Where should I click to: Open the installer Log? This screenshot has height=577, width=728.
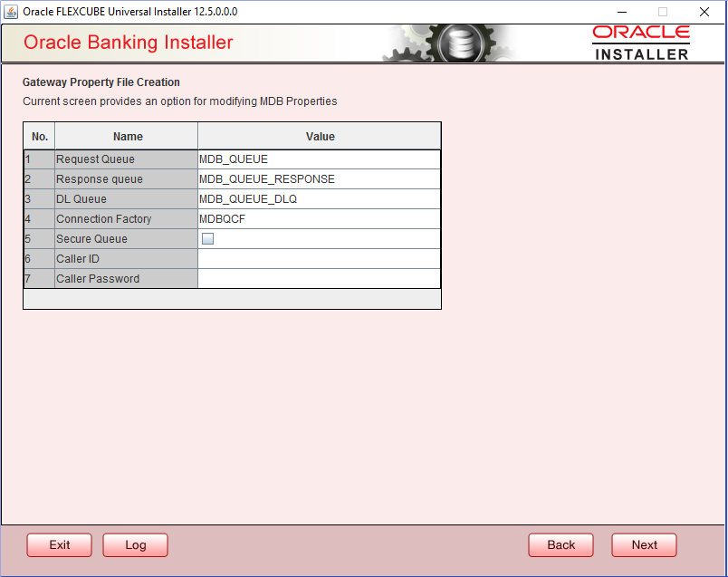point(135,544)
